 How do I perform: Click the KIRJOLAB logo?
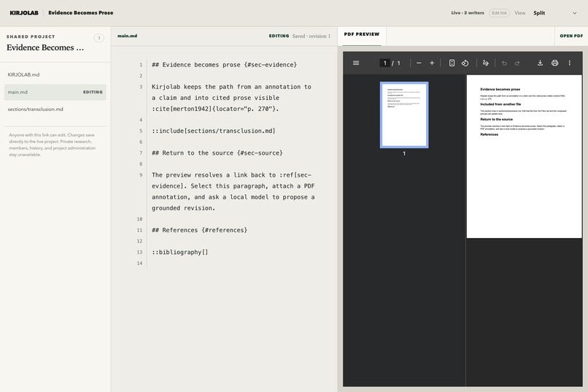click(x=24, y=12)
